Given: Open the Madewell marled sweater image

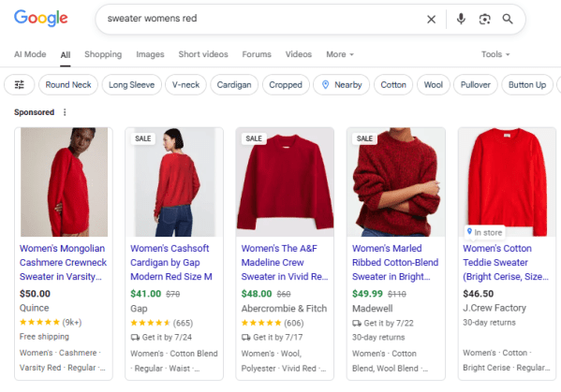Looking at the screenshot, I should [x=396, y=181].
